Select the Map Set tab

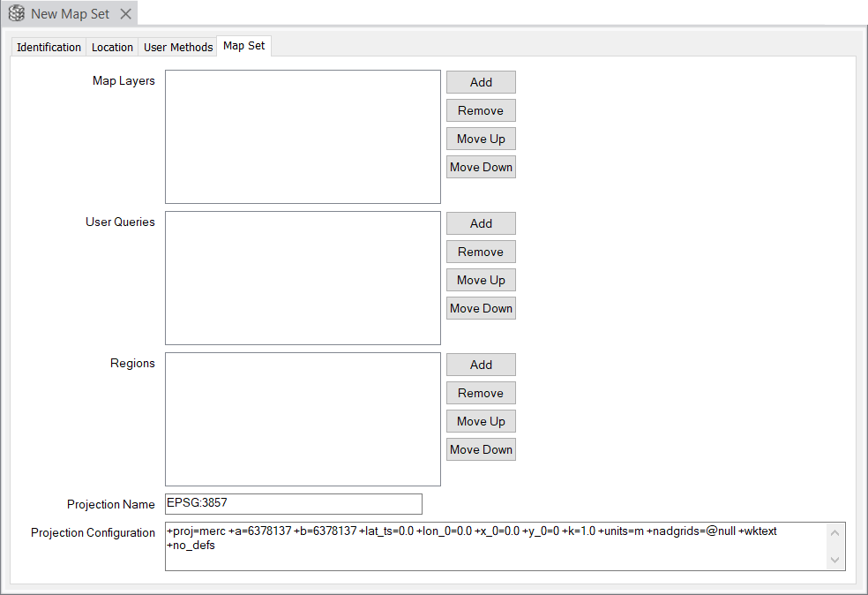[x=244, y=46]
